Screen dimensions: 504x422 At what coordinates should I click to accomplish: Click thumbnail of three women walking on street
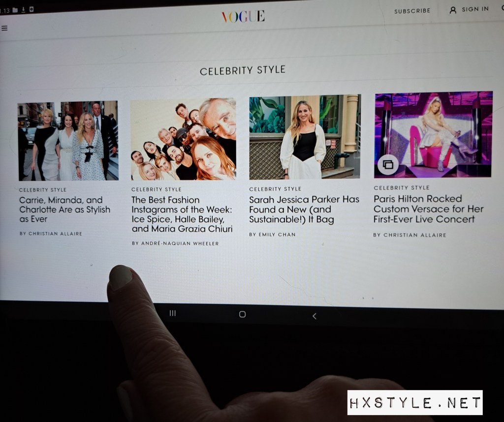pos(68,141)
